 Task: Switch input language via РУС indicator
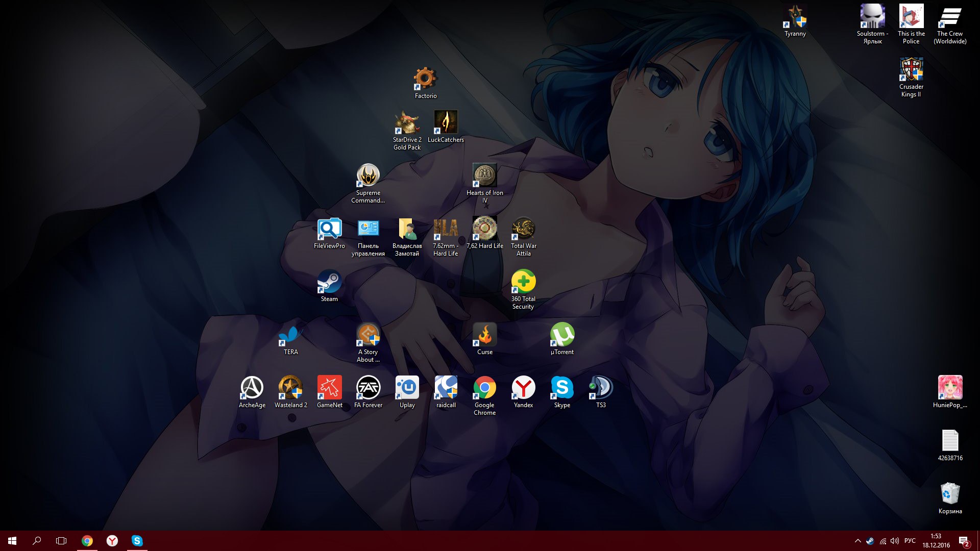(x=910, y=541)
